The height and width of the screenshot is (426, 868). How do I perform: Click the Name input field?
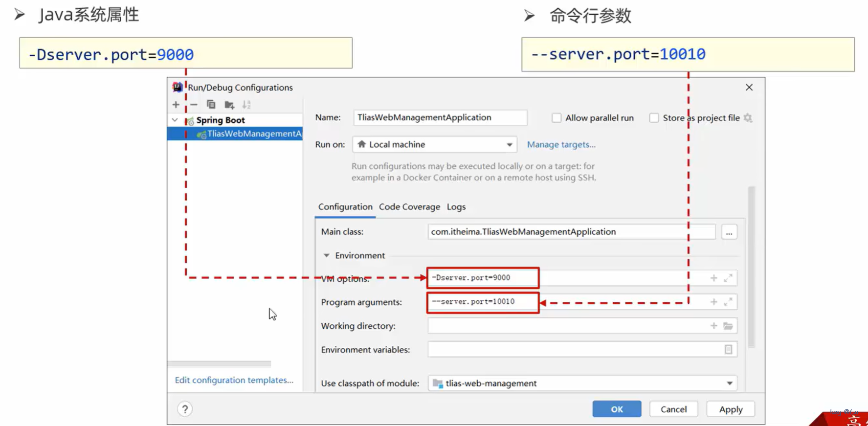point(440,117)
